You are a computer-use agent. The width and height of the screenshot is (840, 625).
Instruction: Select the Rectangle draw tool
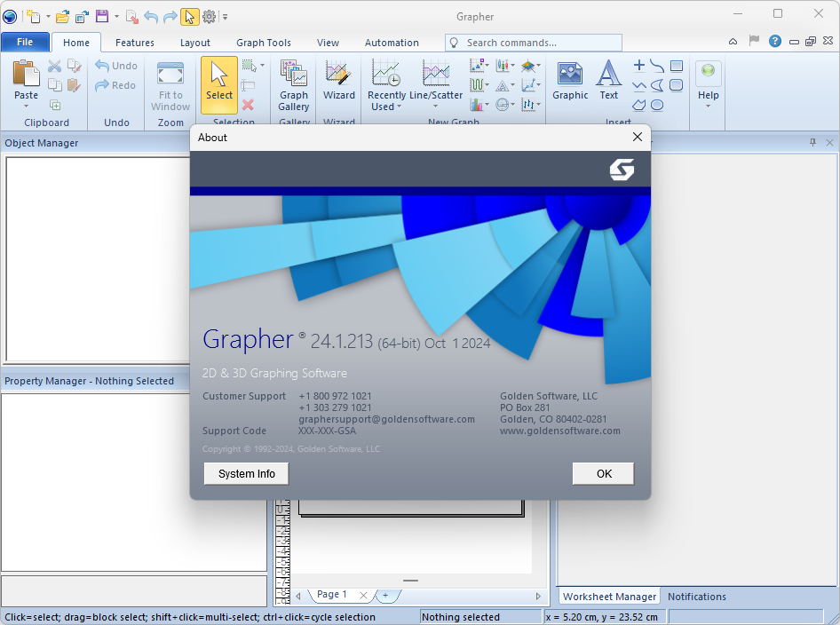[677, 66]
